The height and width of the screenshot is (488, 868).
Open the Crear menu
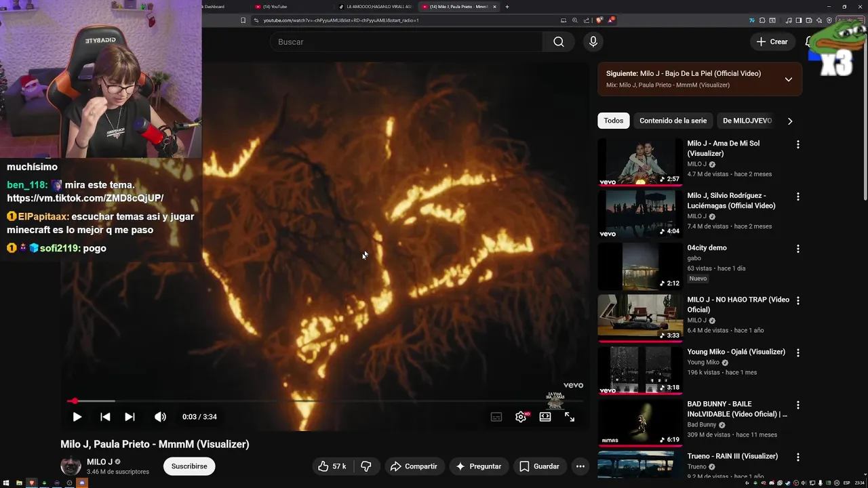[x=772, y=42]
